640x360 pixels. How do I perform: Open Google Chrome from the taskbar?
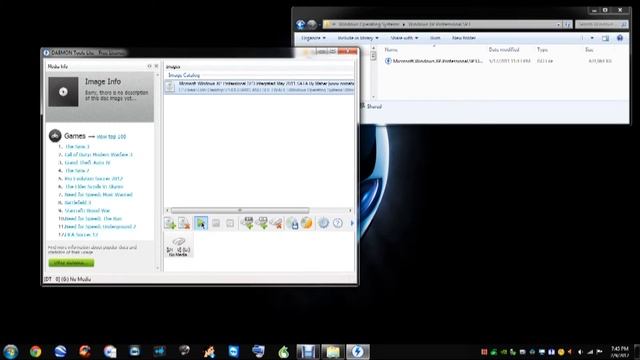pyautogui.click(x=36, y=351)
